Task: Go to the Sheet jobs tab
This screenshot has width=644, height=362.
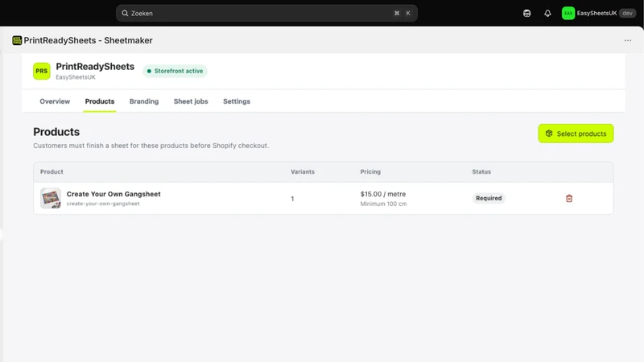Action: pyautogui.click(x=191, y=101)
